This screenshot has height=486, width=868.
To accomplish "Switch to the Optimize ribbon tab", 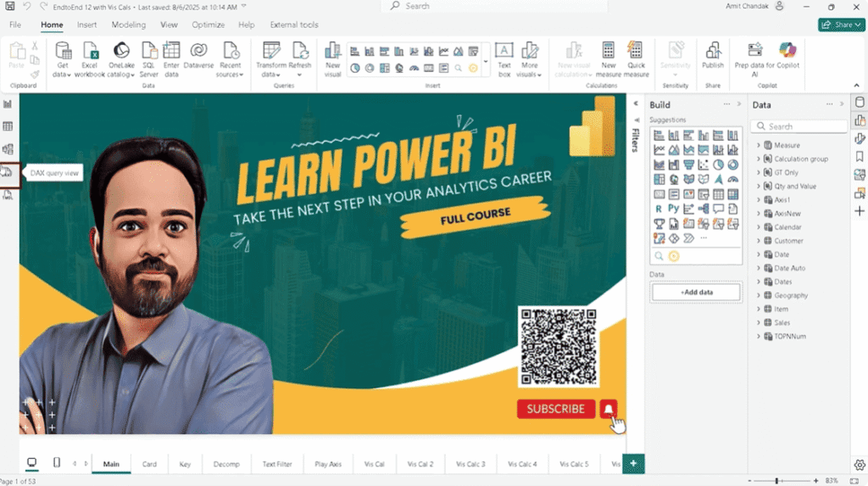I will [x=209, y=25].
